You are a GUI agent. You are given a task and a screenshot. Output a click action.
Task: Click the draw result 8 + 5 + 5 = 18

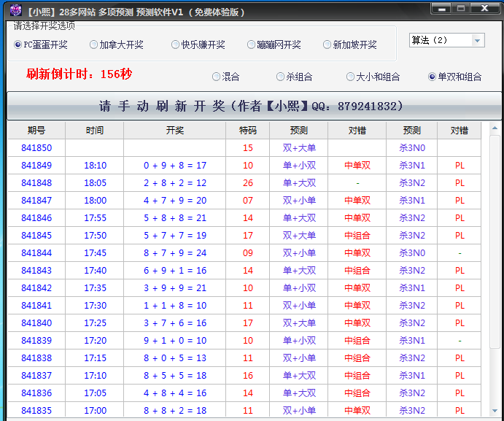(x=175, y=376)
